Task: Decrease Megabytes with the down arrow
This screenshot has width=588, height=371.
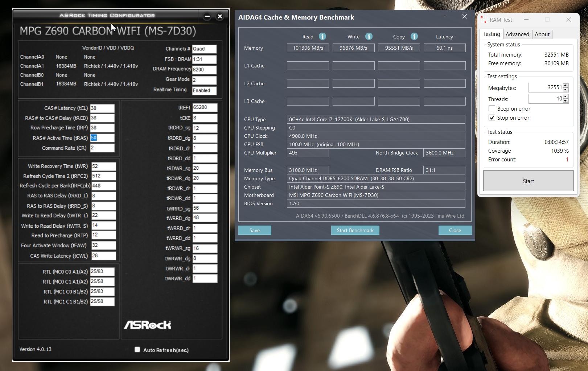Action: point(566,90)
